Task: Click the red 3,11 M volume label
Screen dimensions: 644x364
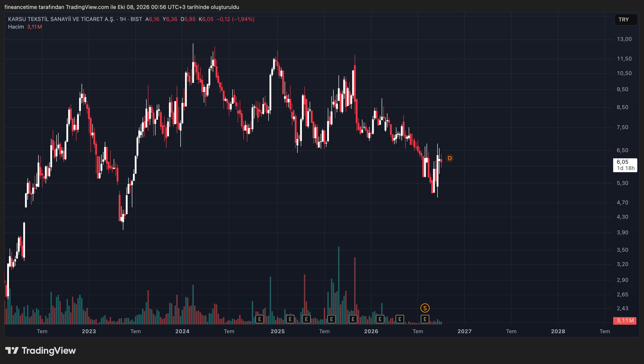Action: [625, 320]
